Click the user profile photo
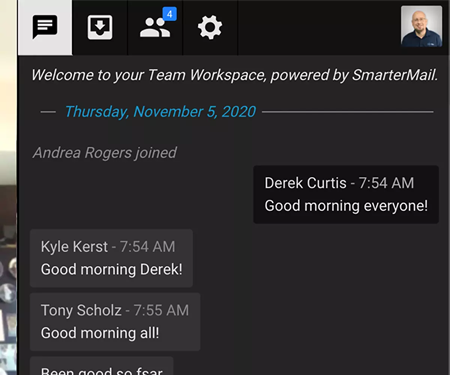The height and width of the screenshot is (375, 450). coord(421,26)
